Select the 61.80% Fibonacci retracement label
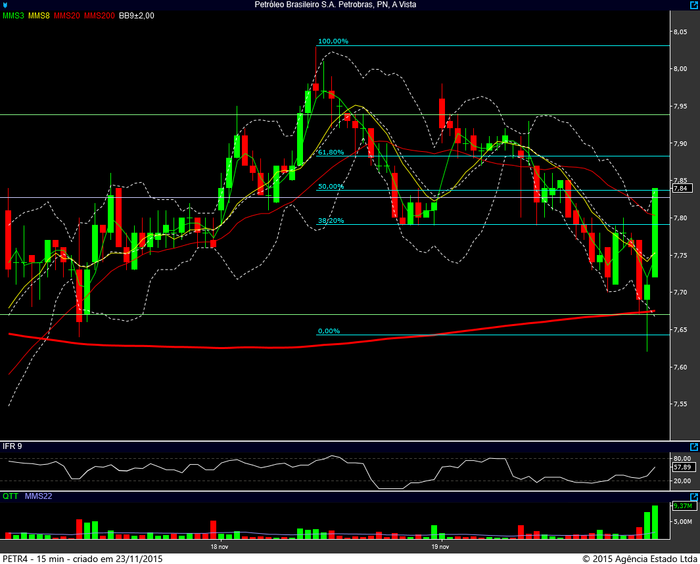 pyautogui.click(x=330, y=152)
